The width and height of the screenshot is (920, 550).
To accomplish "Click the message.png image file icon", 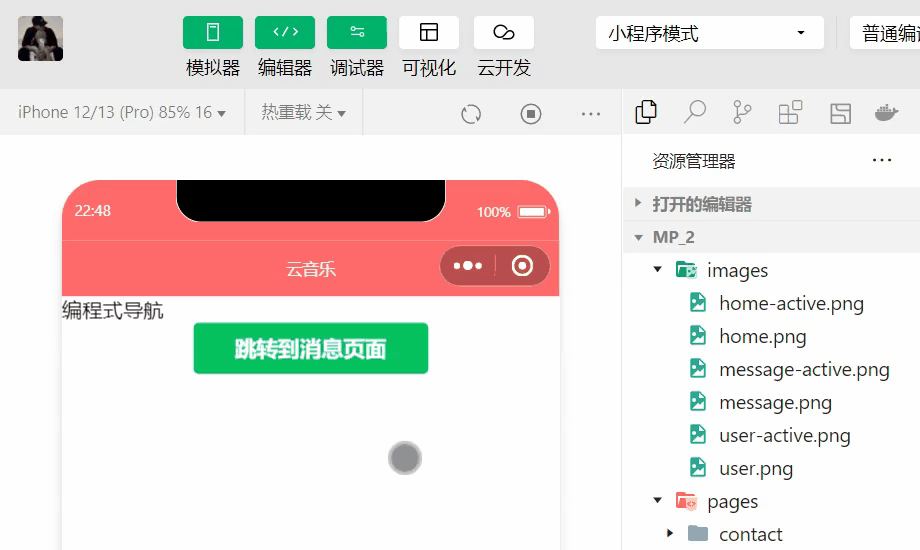I will 698,401.
